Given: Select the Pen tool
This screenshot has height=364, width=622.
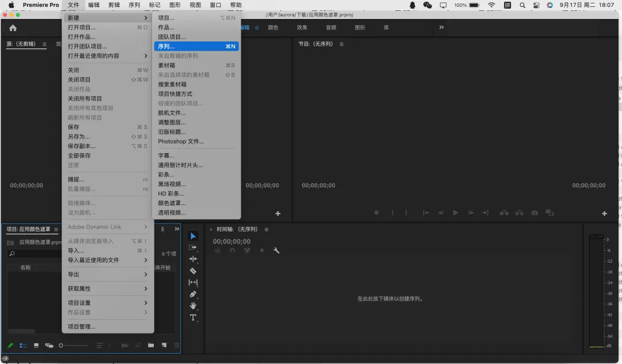Looking at the screenshot, I should [193, 294].
